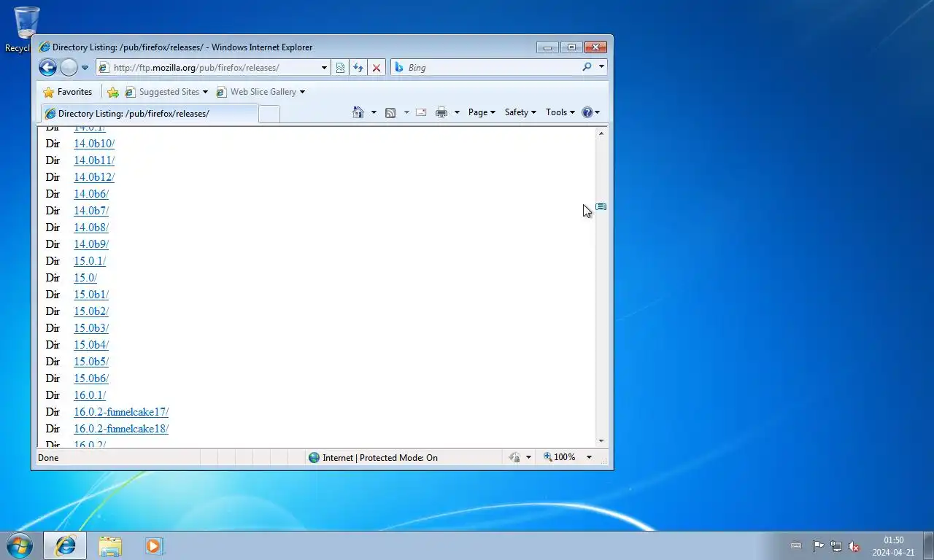Open the 15.0b2/ directory link
The width and height of the screenshot is (934, 560).
(x=91, y=311)
